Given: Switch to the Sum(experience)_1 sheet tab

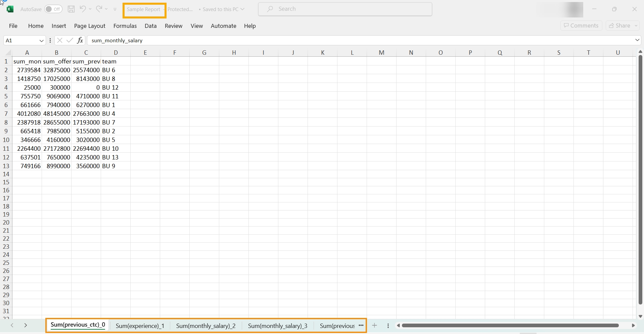Looking at the screenshot, I should coord(140,326).
